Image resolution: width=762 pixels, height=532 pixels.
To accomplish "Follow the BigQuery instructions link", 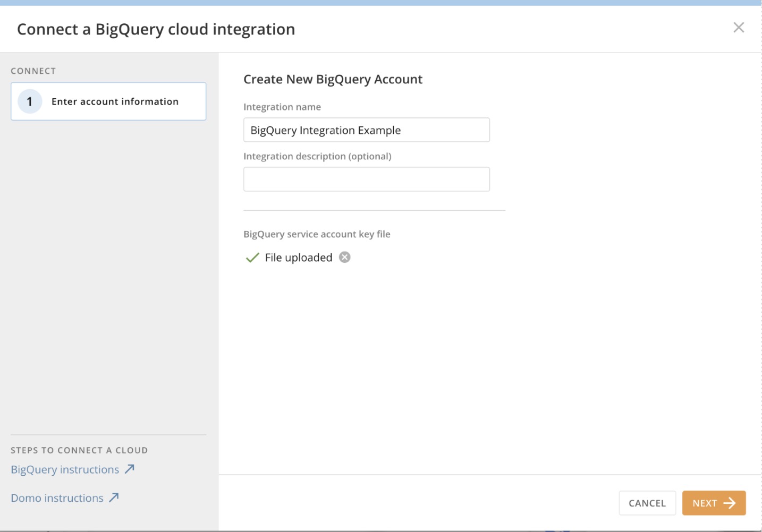I will (64, 469).
